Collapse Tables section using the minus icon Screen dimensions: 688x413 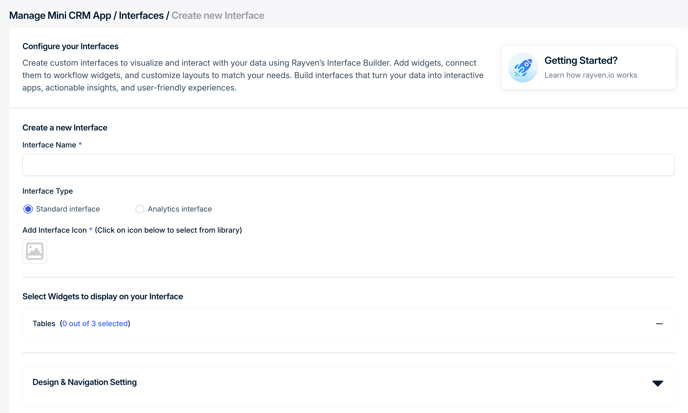(x=659, y=324)
